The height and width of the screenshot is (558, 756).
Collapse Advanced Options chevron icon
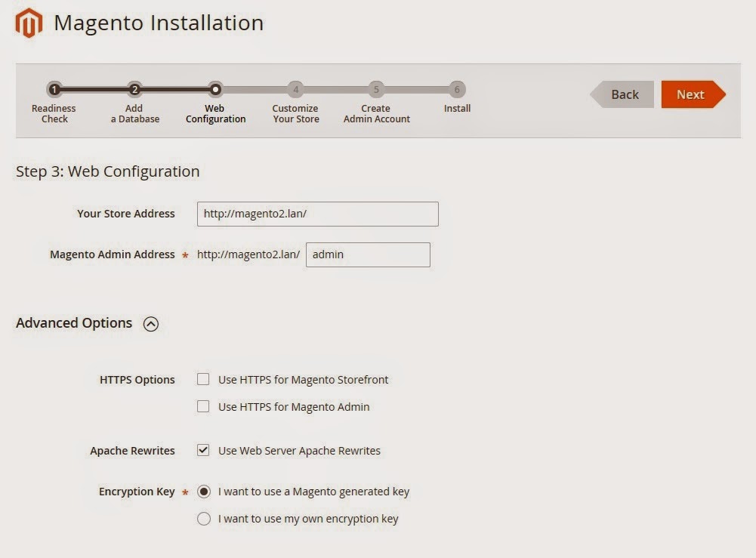151,324
